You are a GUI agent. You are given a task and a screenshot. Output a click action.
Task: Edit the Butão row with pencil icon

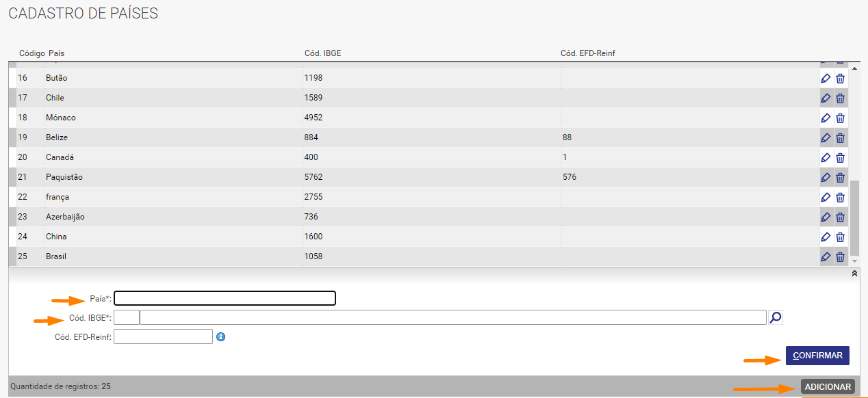pos(826,79)
